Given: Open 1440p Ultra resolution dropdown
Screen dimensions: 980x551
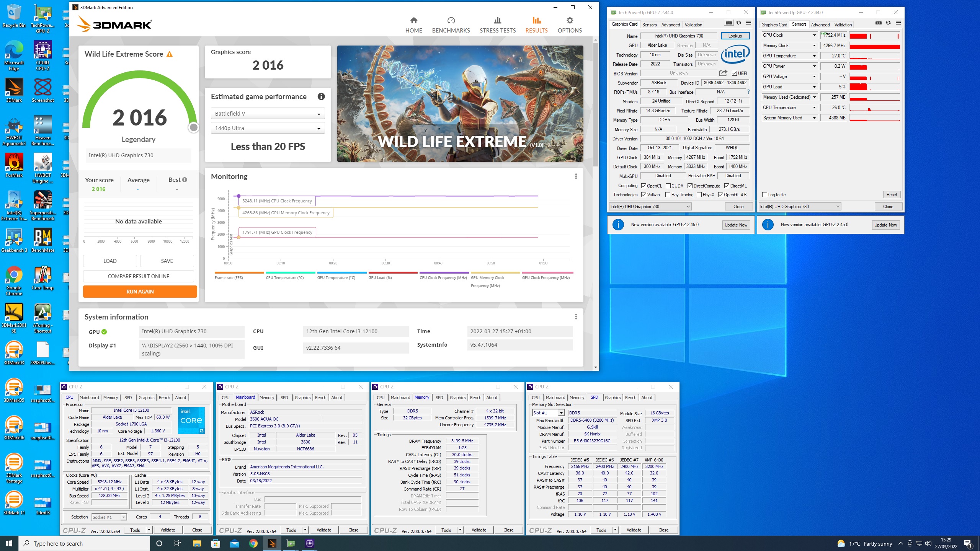Looking at the screenshot, I should (268, 128).
